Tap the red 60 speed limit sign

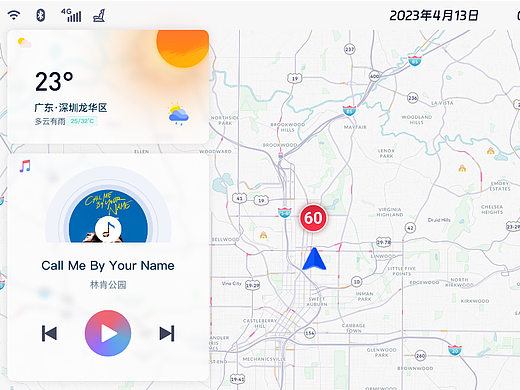(x=313, y=218)
